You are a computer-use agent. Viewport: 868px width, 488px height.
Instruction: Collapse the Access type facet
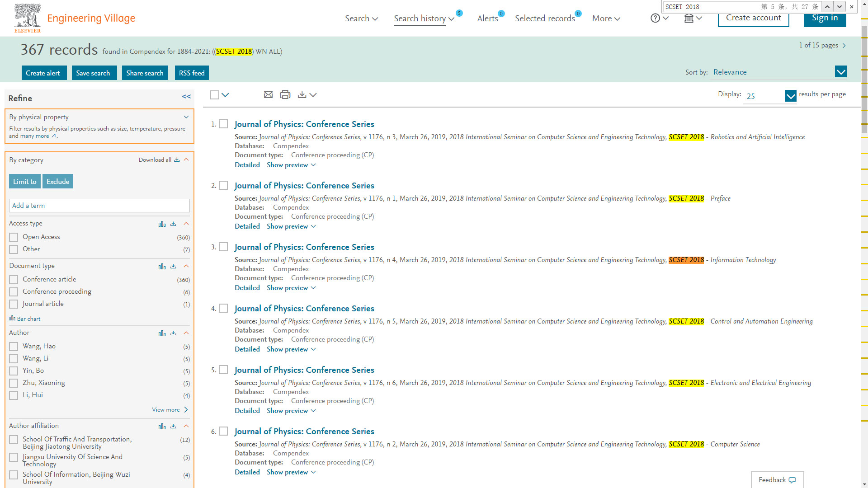click(186, 224)
